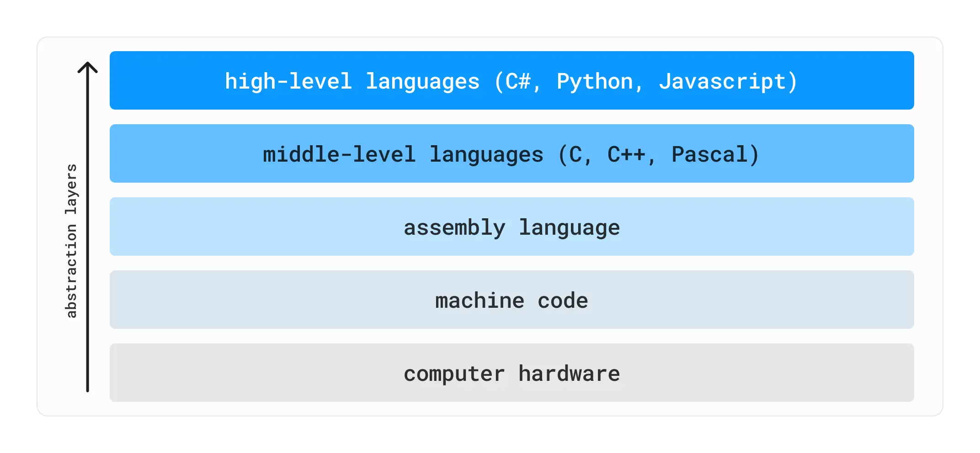Click the vertical abstraction layers label
980x453 pixels.
tap(71, 241)
